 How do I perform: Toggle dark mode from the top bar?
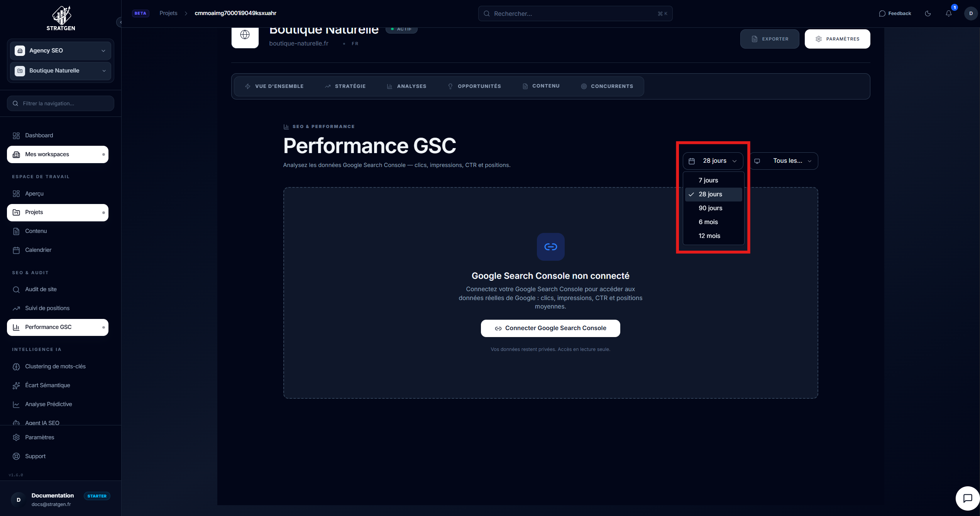click(x=928, y=13)
